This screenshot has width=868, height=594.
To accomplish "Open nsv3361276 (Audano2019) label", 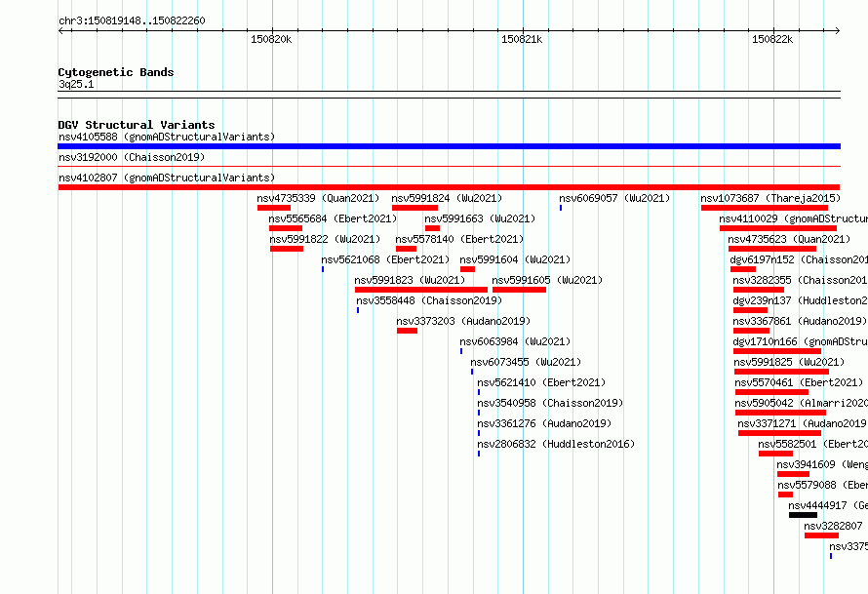I will pyautogui.click(x=544, y=423).
